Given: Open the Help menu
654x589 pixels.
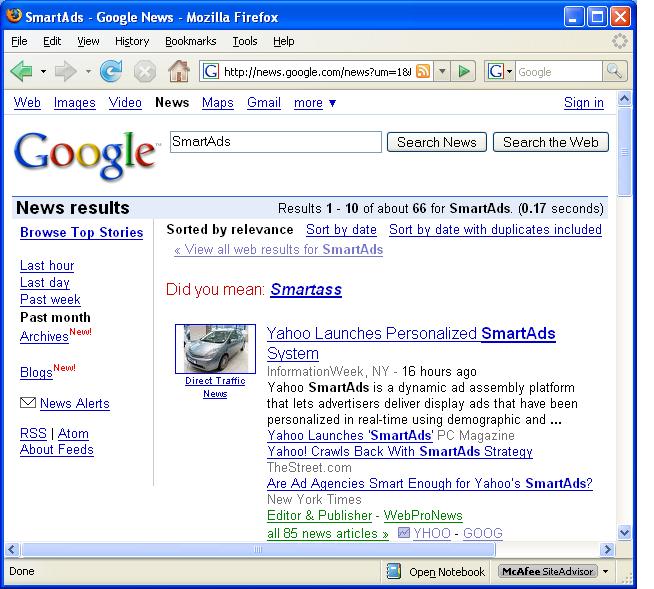Looking at the screenshot, I should (x=284, y=41).
